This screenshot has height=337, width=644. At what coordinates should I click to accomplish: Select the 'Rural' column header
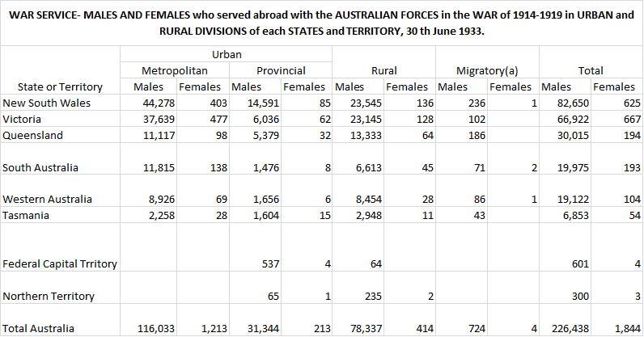tap(383, 70)
